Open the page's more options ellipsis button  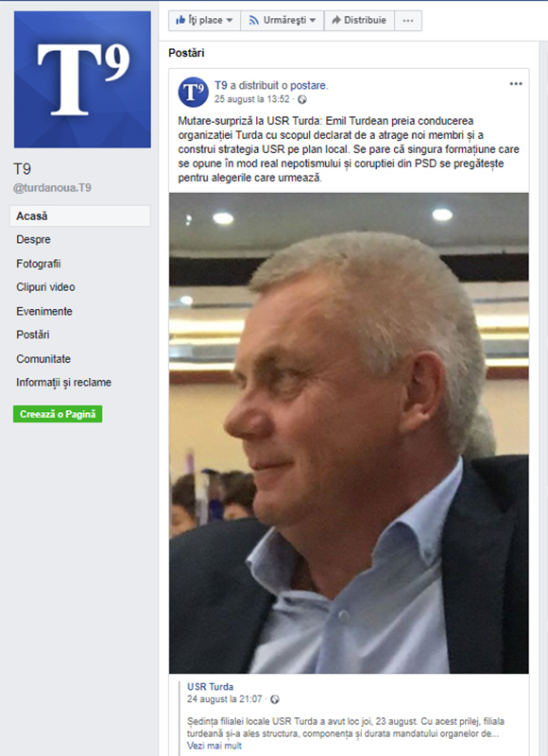click(408, 21)
